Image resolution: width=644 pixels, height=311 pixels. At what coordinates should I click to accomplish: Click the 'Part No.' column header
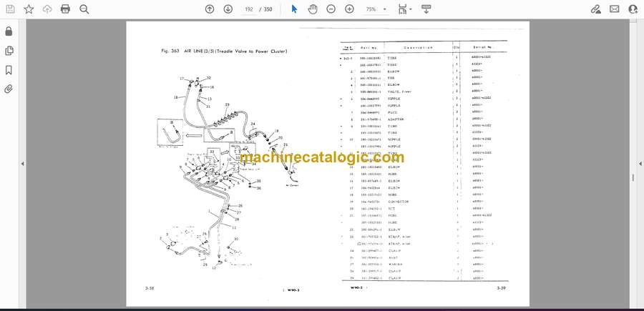tap(369, 48)
